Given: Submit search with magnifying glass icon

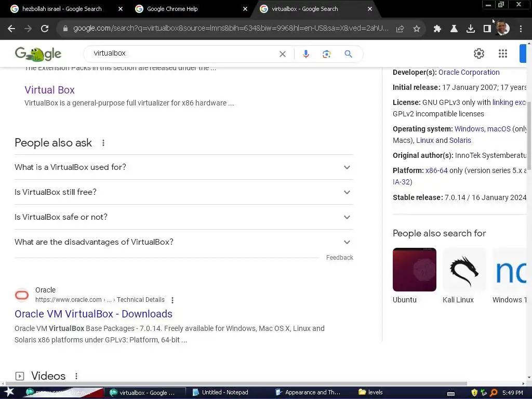Looking at the screenshot, I should click(348, 54).
